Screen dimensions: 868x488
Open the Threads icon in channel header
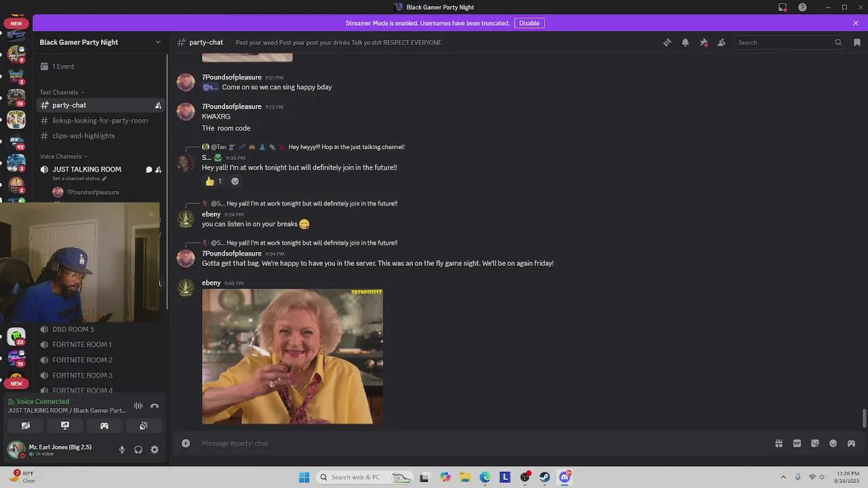pos(667,42)
